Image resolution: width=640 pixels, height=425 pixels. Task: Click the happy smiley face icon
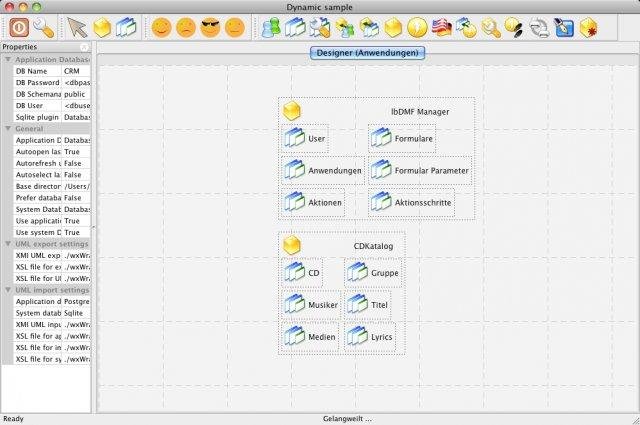(162, 28)
